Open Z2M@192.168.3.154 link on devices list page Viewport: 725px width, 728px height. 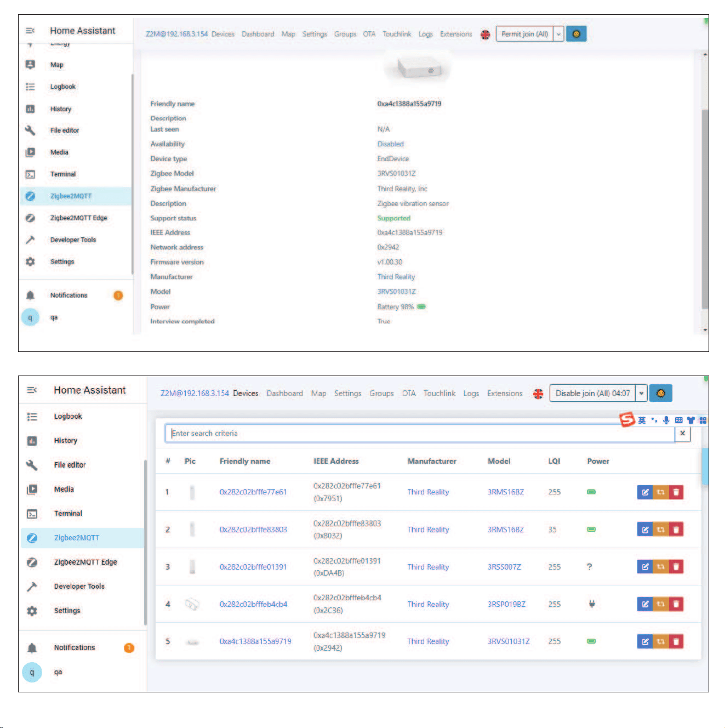tap(195, 394)
